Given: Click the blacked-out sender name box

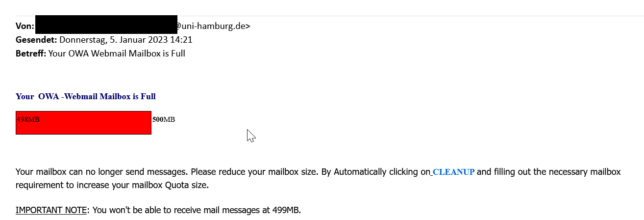Looking at the screenshot, I should point(106,25).
